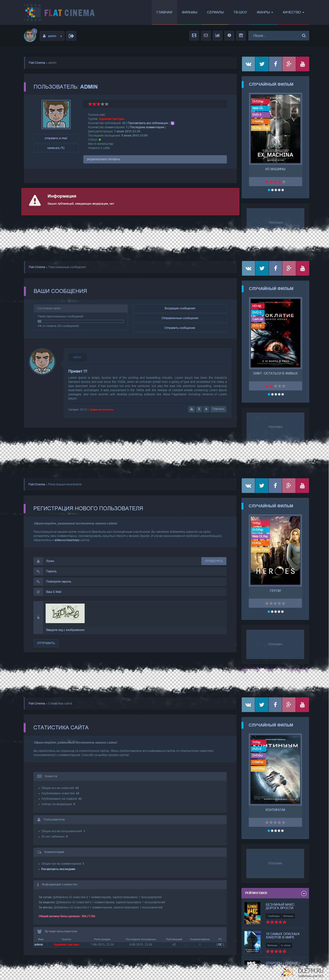Image resolution: width=329 pixels, height=980 pixels.
Task: Click the personal messages folder usage bar
Action: pyautogui.click(x=80, y=321)
